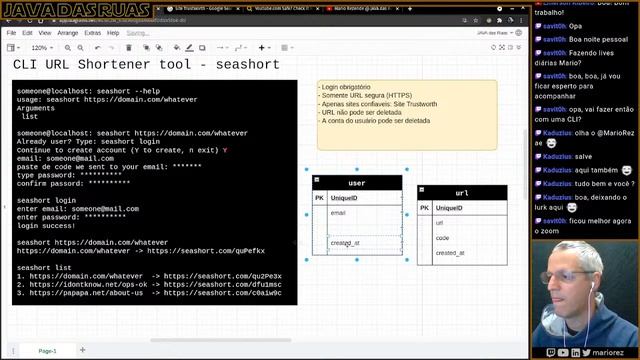This screenshot has height=360, width=640.
Task: Select the url row in url table
Action: tap(462, 223)
